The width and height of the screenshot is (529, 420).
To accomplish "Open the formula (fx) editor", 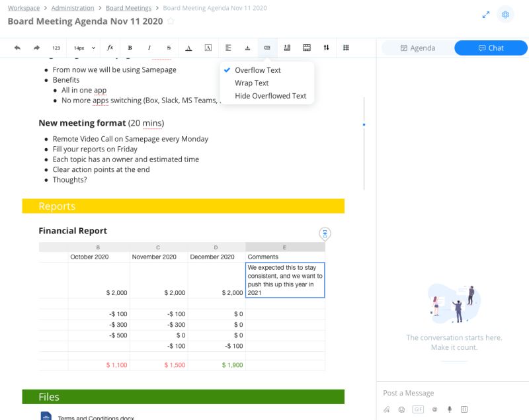I will coord(109,48).
